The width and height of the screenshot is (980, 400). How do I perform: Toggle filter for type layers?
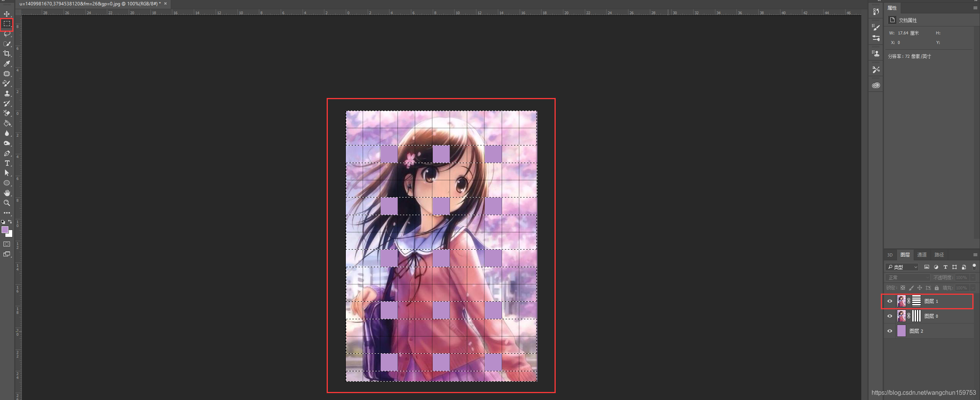tap(945, 267)
